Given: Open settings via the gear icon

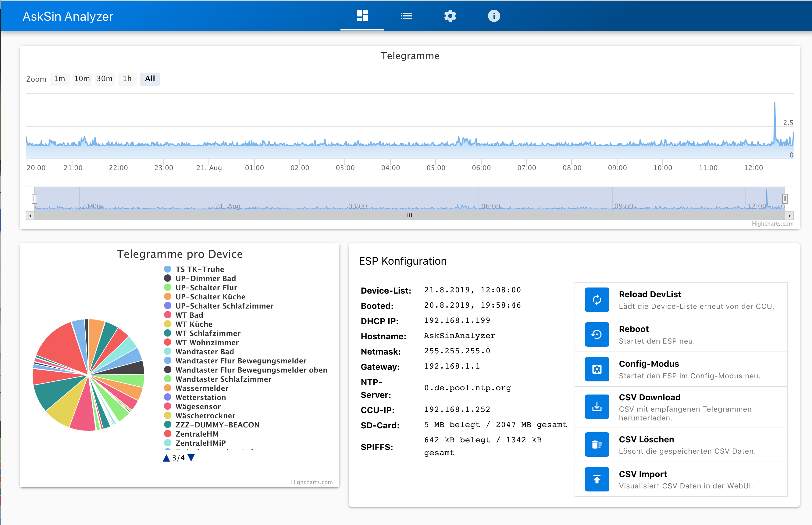Looking at the screenshot, I should click(x=450, y=16).
